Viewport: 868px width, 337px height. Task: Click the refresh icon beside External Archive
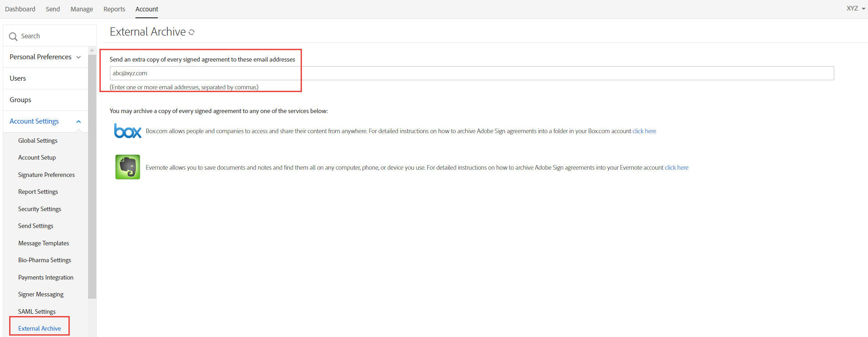192,32
